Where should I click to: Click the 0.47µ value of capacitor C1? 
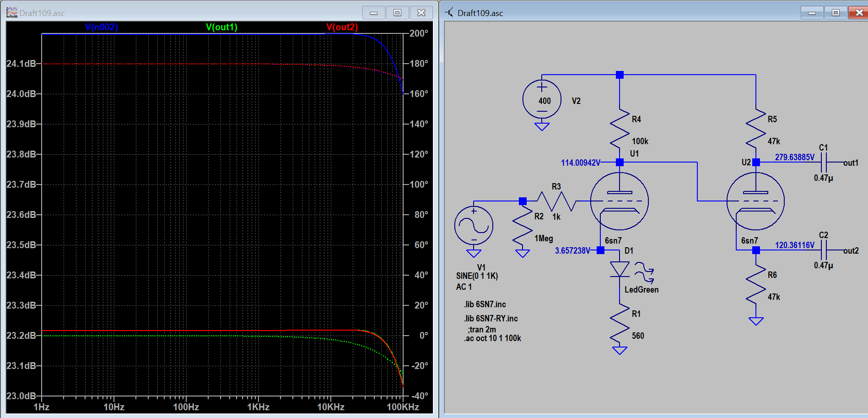coord(823,178)
